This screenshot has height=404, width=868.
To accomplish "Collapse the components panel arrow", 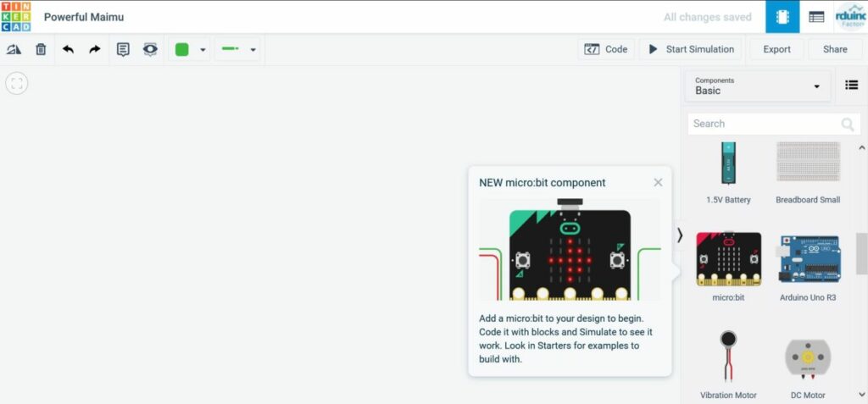I will coord(679,235).
